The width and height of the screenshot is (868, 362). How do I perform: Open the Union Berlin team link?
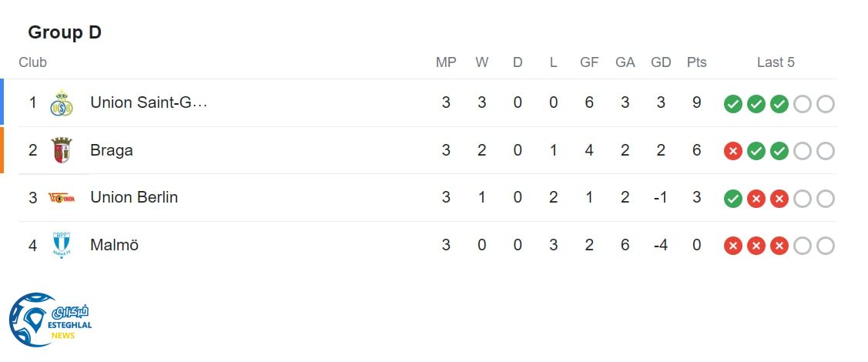[134, 197]
